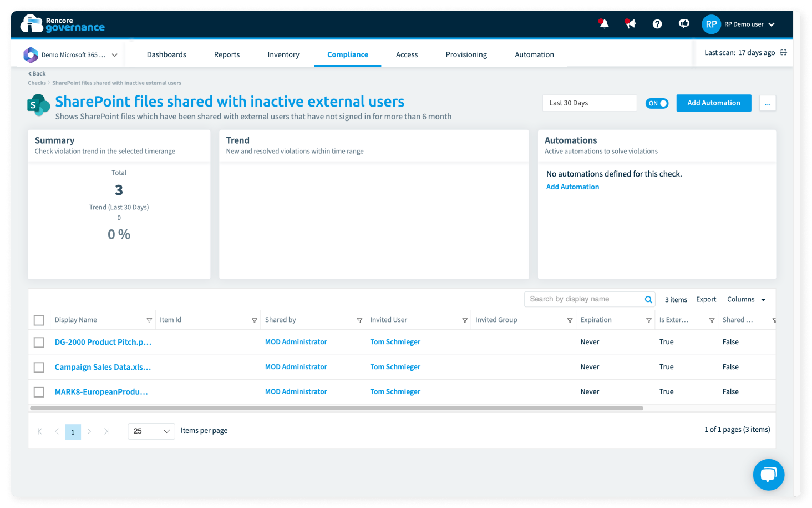Open the announcements megaphone icon
812x508 pixels.
(630, 24)
